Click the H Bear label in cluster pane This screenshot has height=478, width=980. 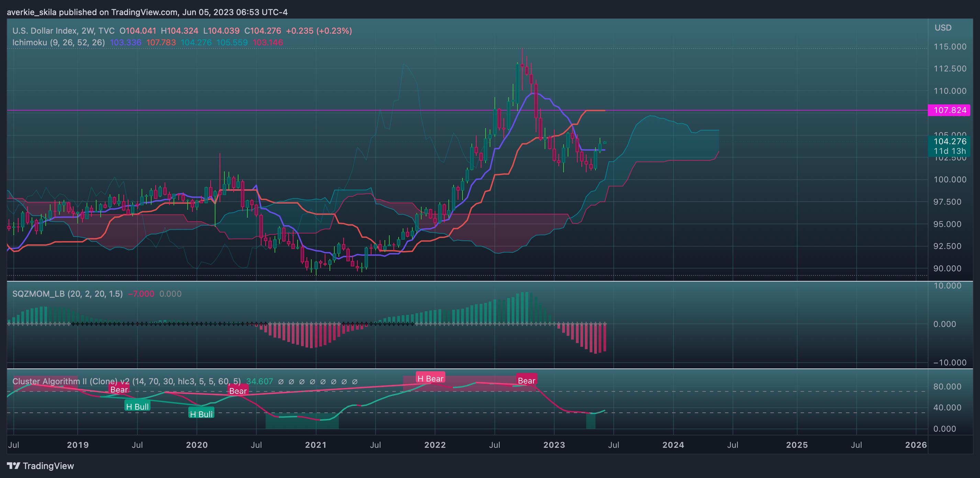click(x=430, y=378)
